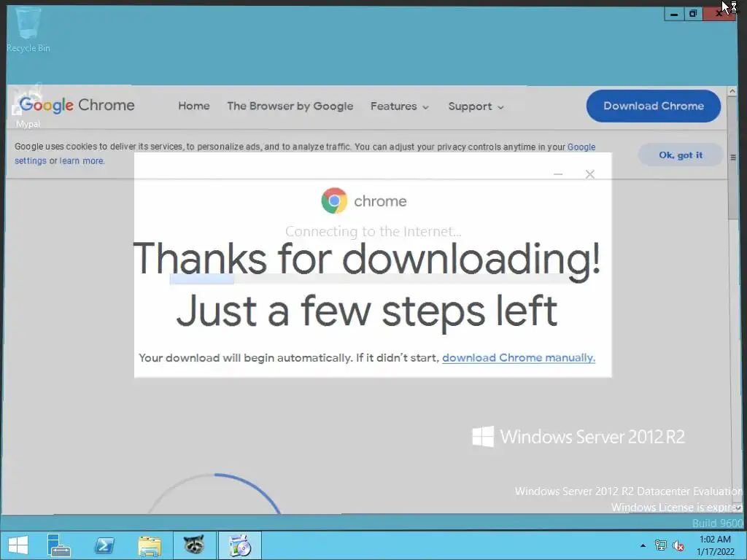Show hidden tray icons arrow
This screenshot has height=560, width=747.
[643, 545]
